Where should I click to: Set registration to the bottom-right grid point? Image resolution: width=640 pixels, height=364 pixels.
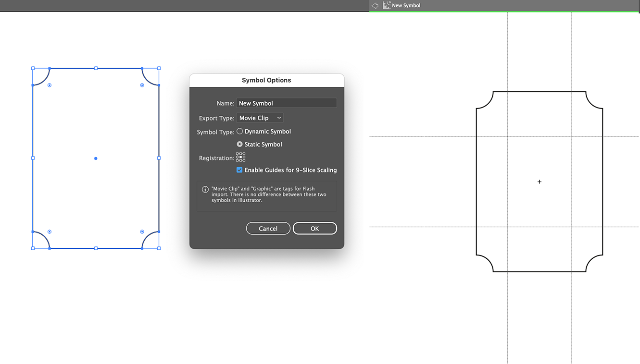244,160
